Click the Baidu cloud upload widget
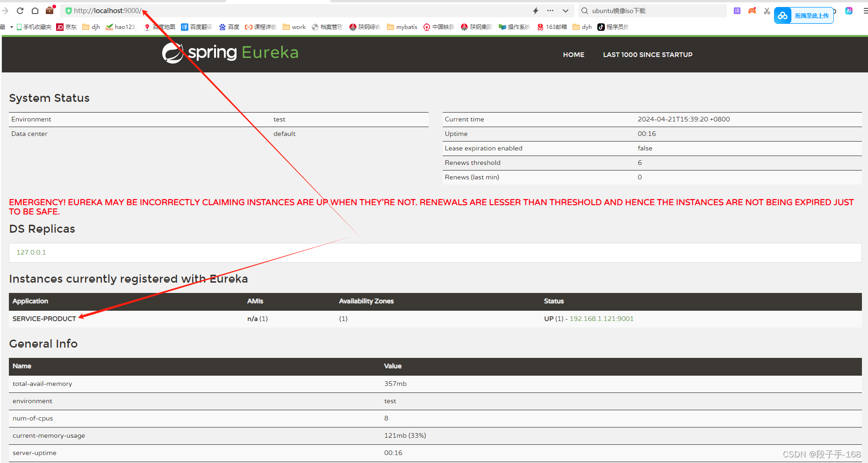Image resolution: width=868 pixels, height=463 pixels. pyautogui.click(x=804, y=15)
